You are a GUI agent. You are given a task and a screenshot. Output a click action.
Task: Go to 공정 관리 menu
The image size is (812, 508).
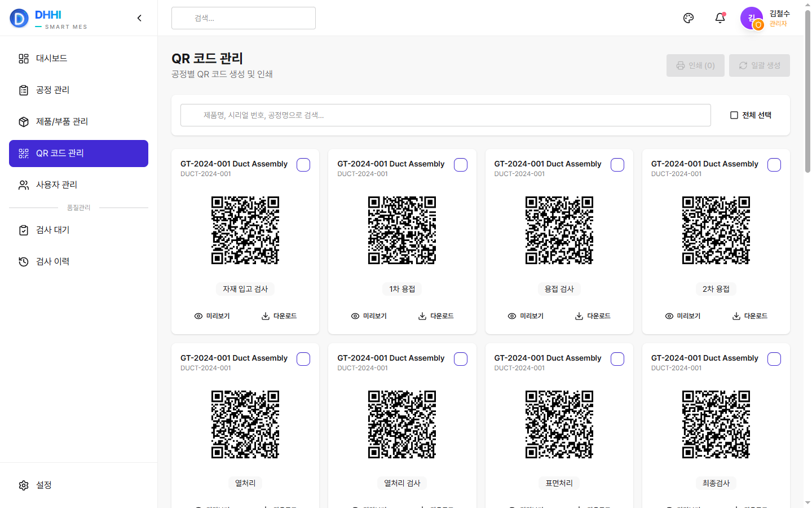(78, 90)
